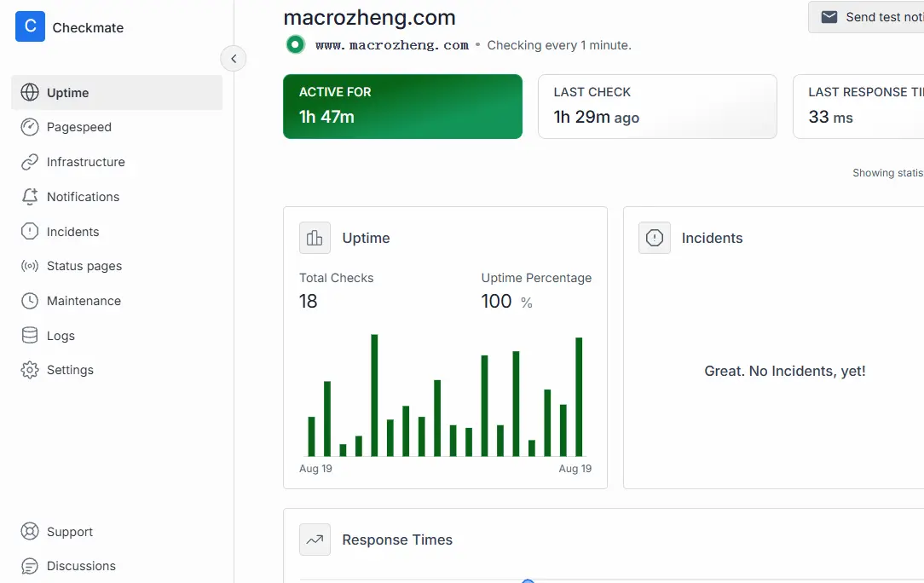Click the Status pages broadcast icon

30,266
